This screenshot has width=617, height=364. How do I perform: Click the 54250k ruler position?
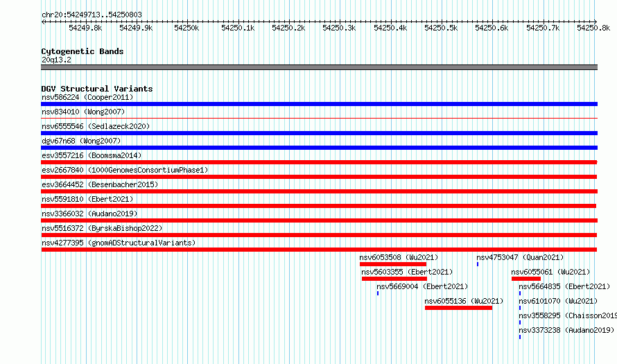point(186,28)
